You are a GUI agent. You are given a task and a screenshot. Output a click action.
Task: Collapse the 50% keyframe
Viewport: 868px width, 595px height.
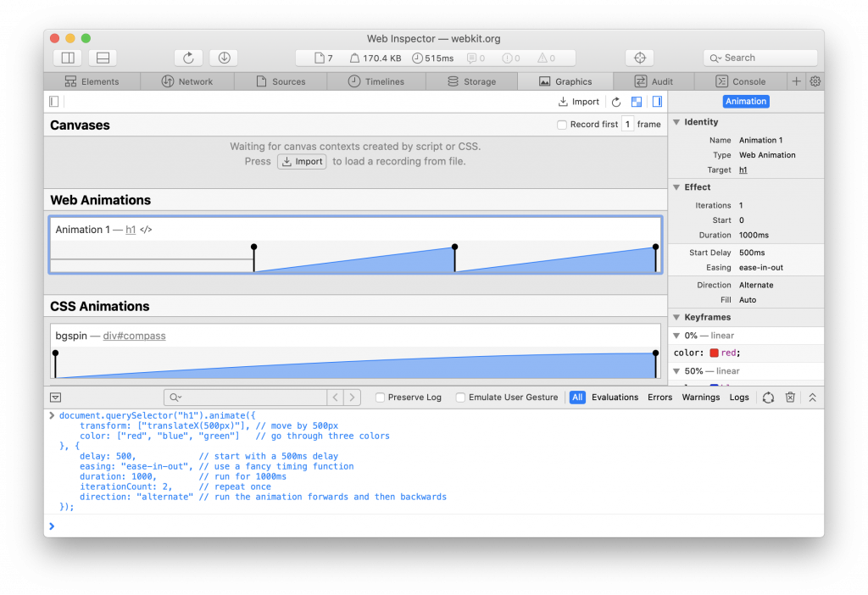coord(676,371)
